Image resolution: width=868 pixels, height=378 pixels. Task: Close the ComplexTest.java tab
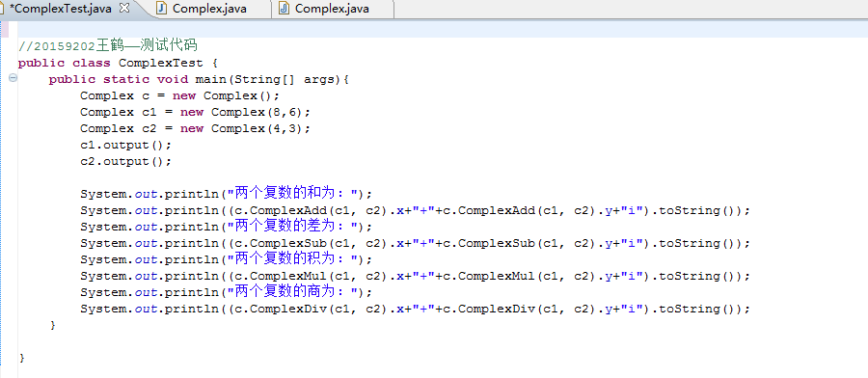124,9
